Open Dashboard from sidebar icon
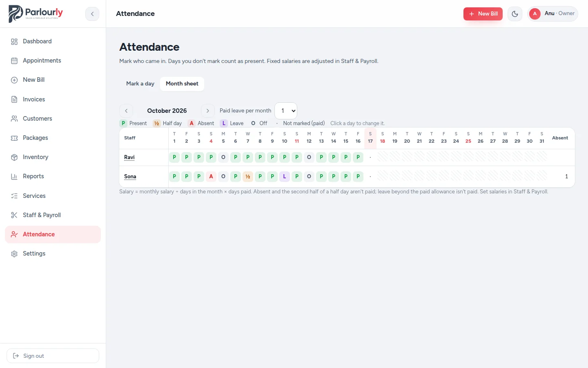The width and height of the screenshot is (588, 368). coord(14,41)
